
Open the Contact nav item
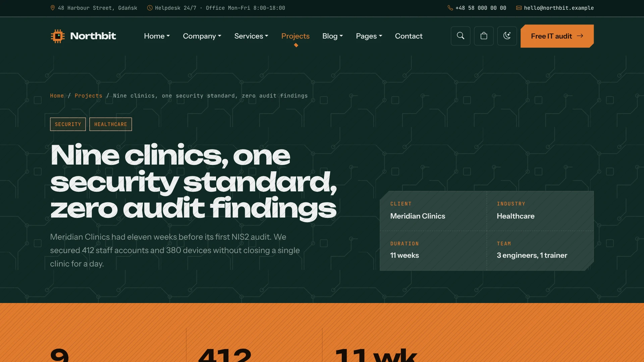coord(409,36)
